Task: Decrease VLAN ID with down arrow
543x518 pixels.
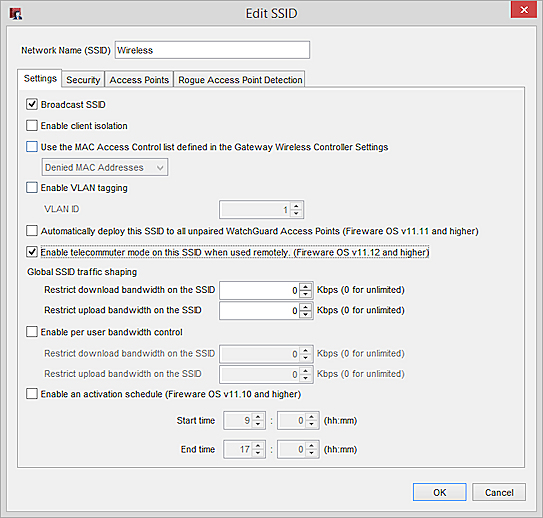Action: pyautogui.click(x=296, y=213)
